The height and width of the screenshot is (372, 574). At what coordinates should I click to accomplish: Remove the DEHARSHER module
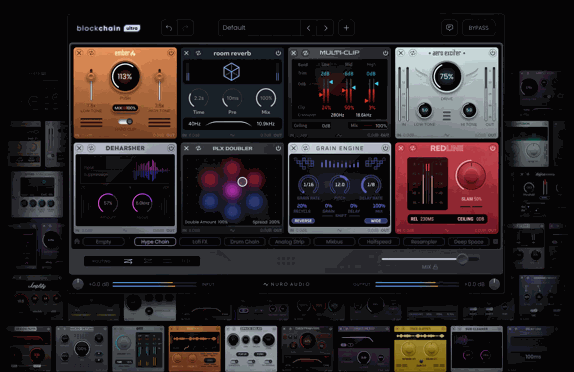click(79, 148)
